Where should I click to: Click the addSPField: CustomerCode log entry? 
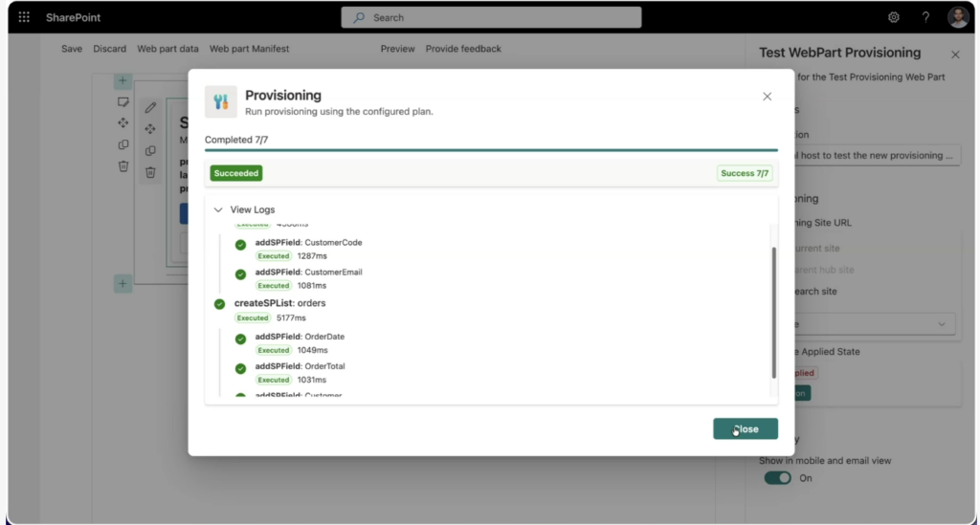(x=308, y=242)
